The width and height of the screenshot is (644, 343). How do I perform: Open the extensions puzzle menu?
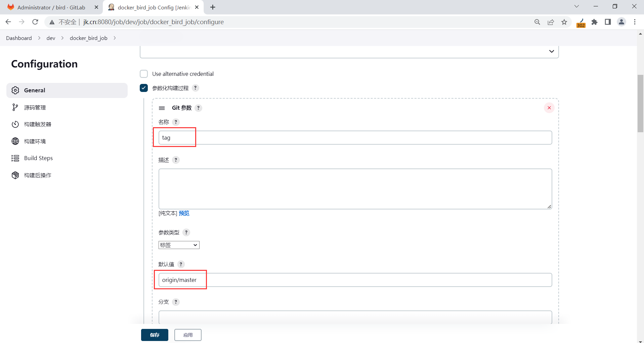pyautogui.click(x=595, y=22)
